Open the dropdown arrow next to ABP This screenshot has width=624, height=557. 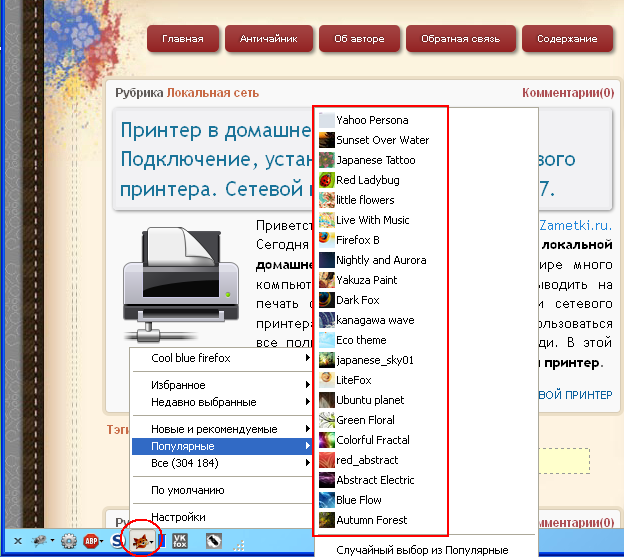(x=101, y=541)
